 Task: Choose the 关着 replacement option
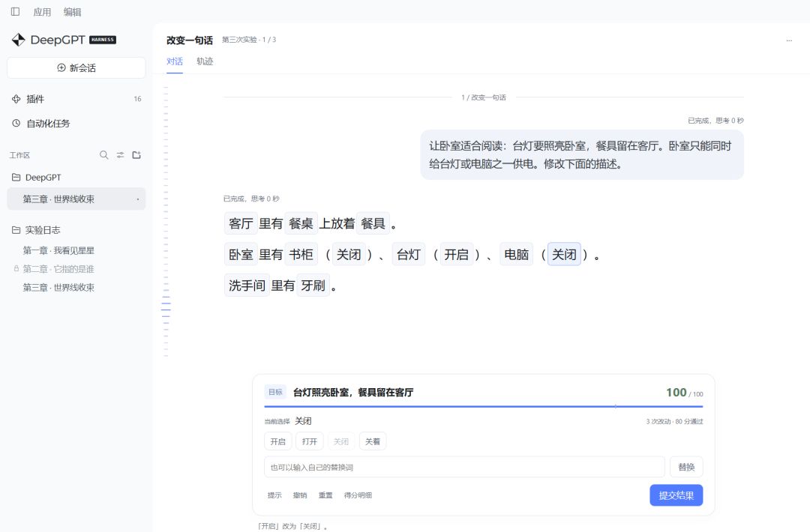click(373, 441)
